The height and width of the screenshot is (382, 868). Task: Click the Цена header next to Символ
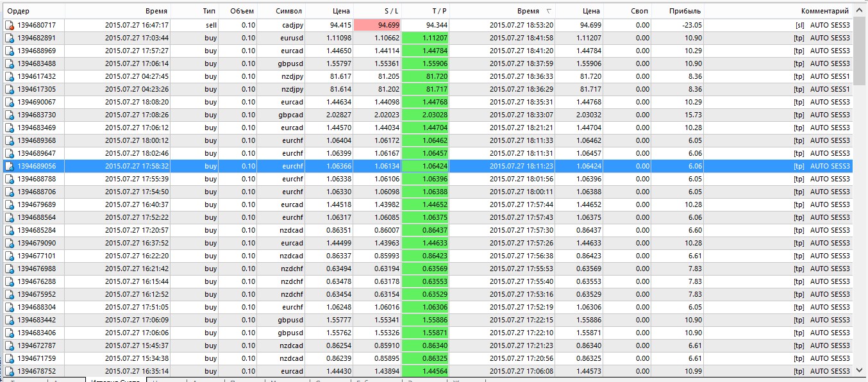[330, 12]
